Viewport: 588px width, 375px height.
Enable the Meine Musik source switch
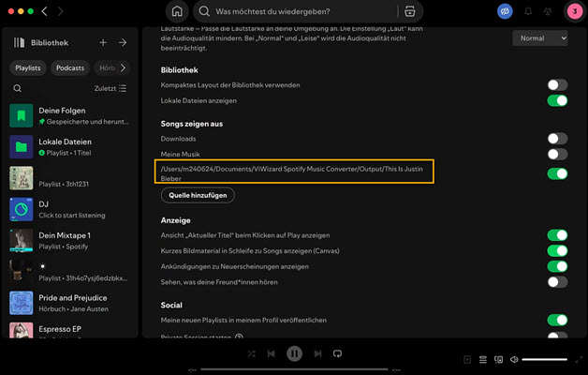click(x=557, y=155)
